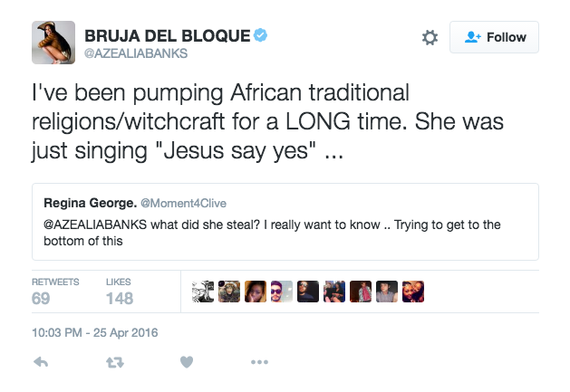Like the tweet with the heart icon

coord(187,361)
